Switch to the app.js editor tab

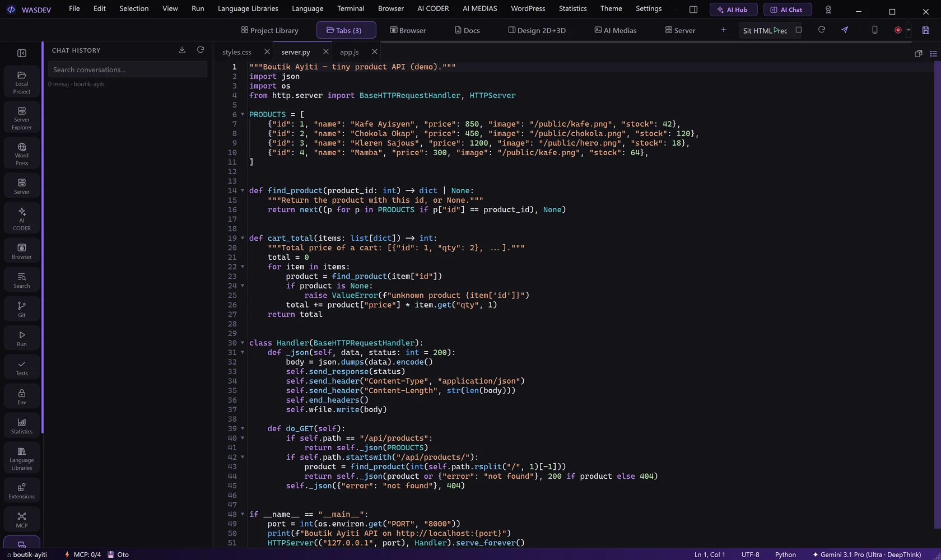[349, 52]
